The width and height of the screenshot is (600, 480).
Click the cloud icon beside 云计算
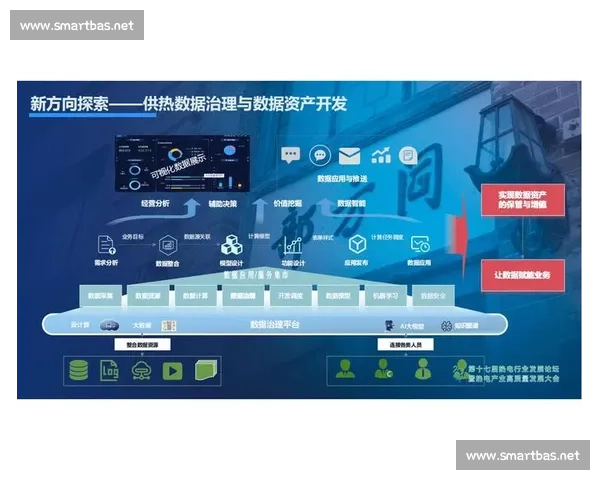coord(109,326)
